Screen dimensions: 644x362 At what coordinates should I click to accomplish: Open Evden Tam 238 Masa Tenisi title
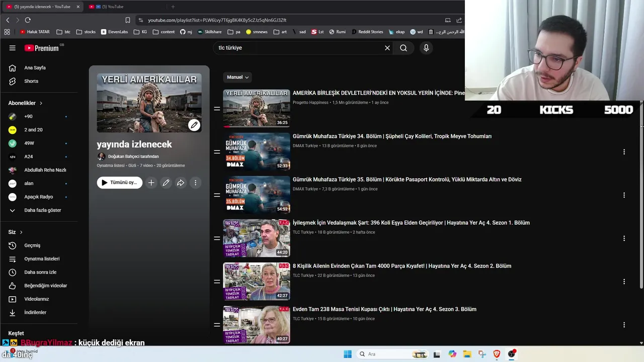click(x=384, y=309)
